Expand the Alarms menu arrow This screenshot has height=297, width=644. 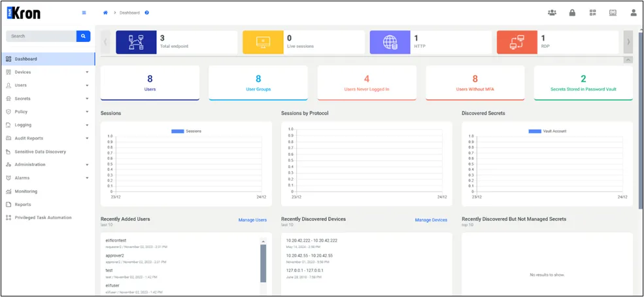click(87, 178)
